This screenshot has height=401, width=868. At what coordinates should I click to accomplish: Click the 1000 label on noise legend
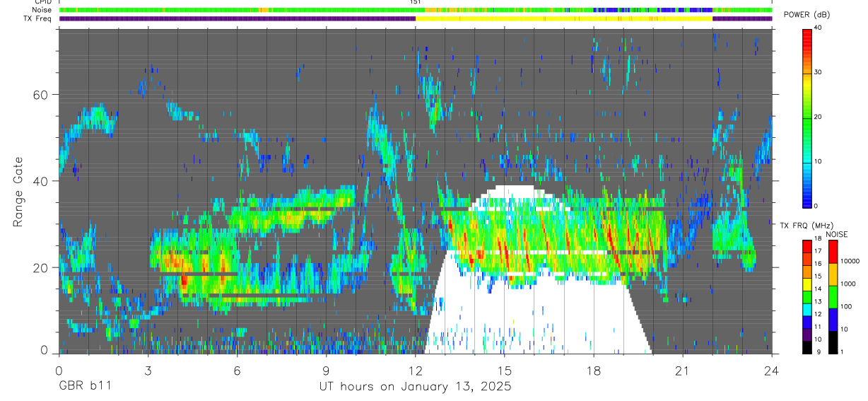click(850, 284)
